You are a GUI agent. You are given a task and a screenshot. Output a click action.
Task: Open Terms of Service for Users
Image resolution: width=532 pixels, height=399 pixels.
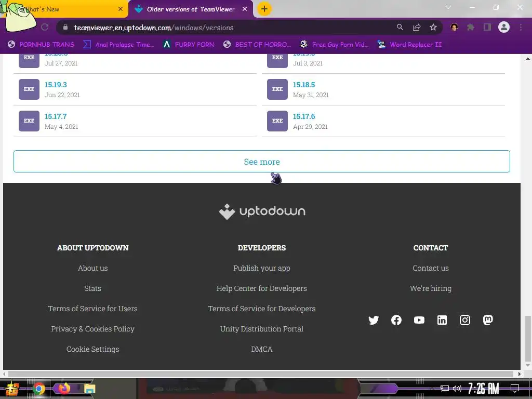point(92,309)
